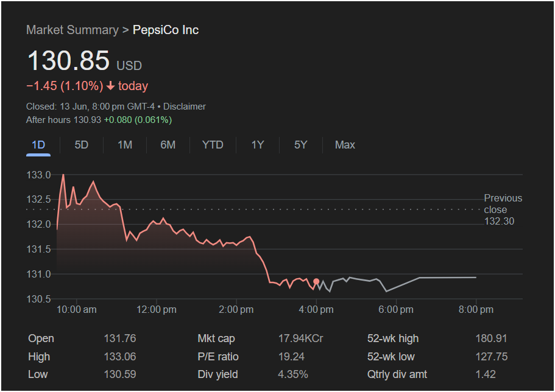Click the Closed: 13 Jun timestamp text
Viewport: 555px width, 392px height.
pos(90,107)
